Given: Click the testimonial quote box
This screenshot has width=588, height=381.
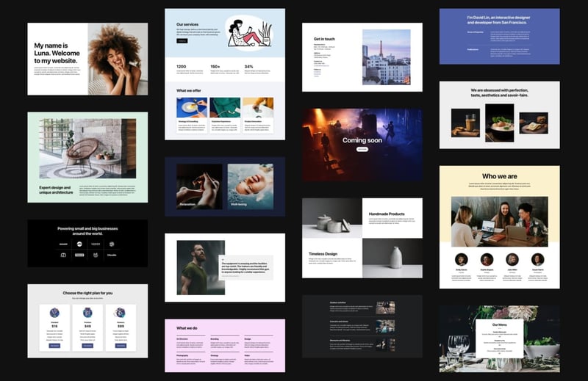Looking at the screenshot, I should pyautogui.click(x=246, y=267).
